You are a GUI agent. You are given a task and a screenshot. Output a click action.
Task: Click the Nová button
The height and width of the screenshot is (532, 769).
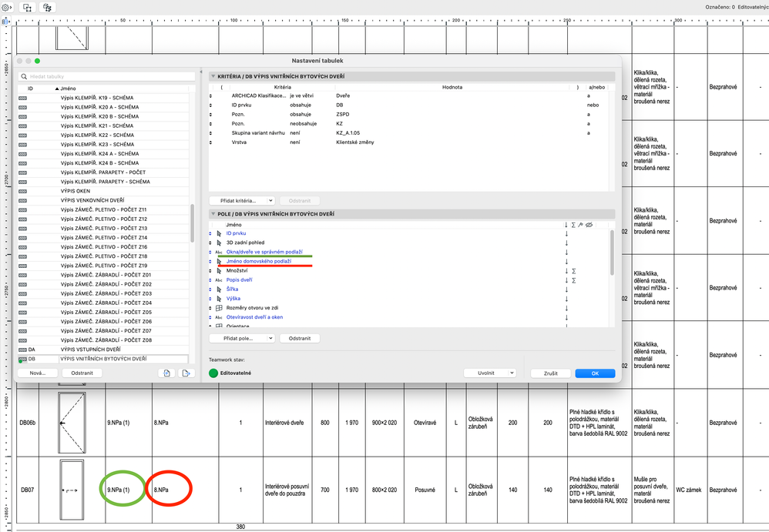[x=37, y=373]
